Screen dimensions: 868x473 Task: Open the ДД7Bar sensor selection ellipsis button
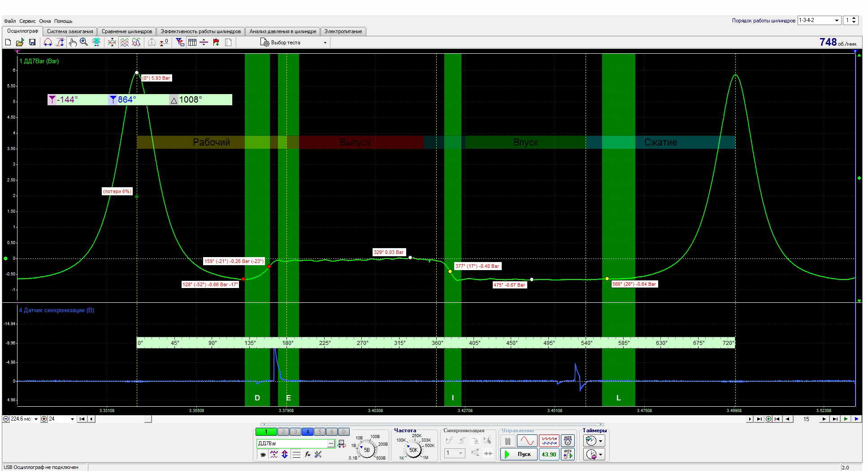(331, 443)
